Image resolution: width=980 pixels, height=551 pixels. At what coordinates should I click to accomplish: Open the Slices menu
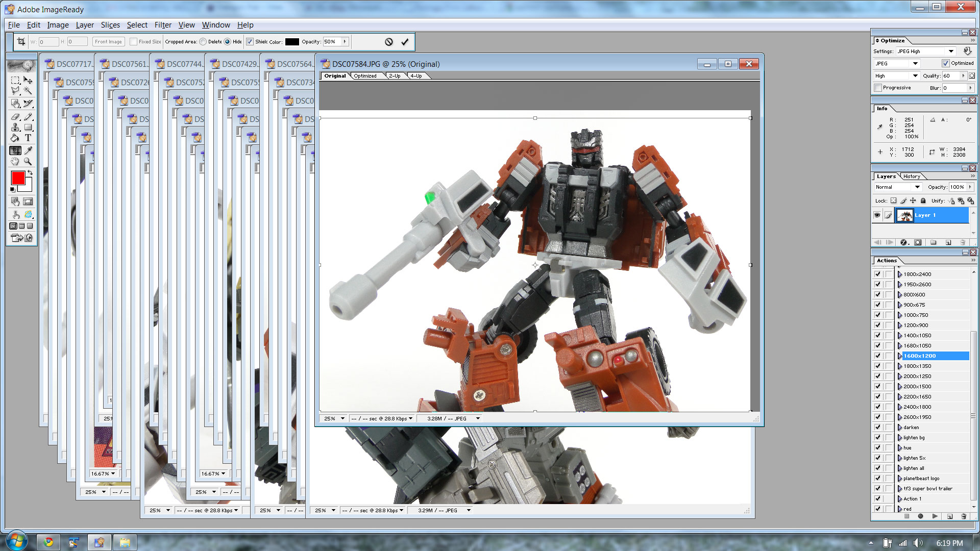click(x=110, y=25)
